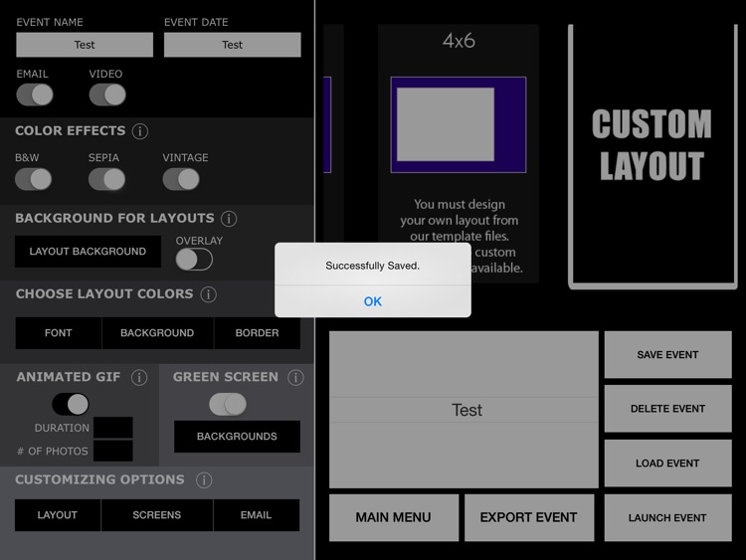Click the Launch Event button
This screenshot has width=746, height=560.
(x=668, y=517)
